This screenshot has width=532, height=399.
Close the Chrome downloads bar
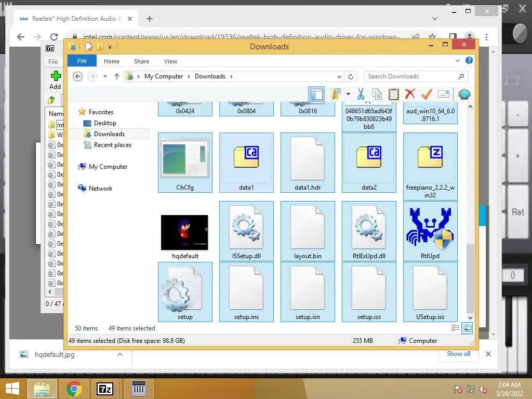pos(488,354)
